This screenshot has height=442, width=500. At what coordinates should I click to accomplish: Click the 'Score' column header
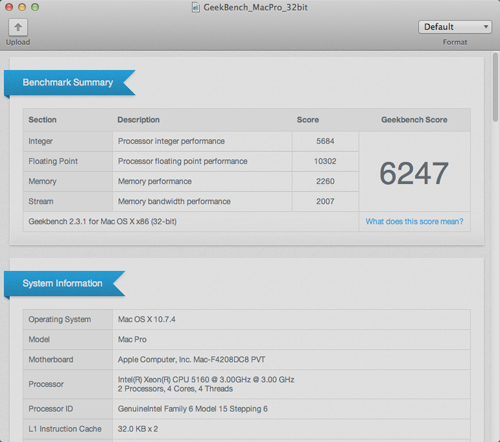[308, 120]
